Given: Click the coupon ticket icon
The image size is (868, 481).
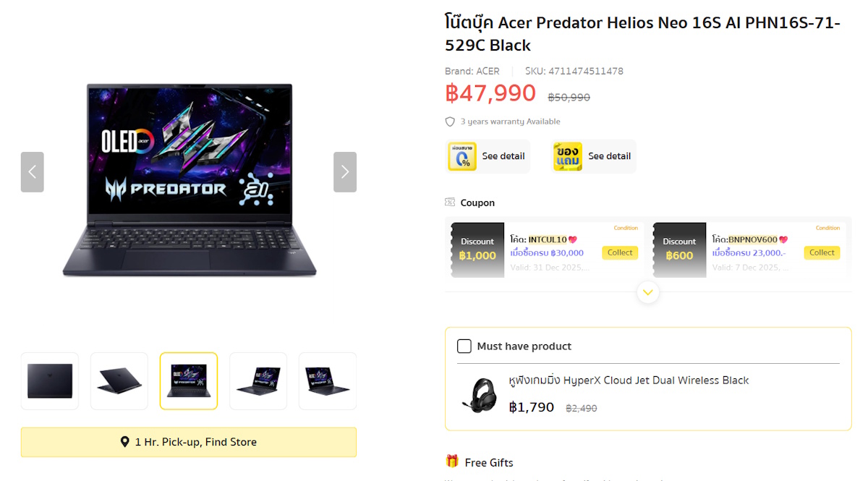Looking at the screenshot, I should tap(451, 203).
